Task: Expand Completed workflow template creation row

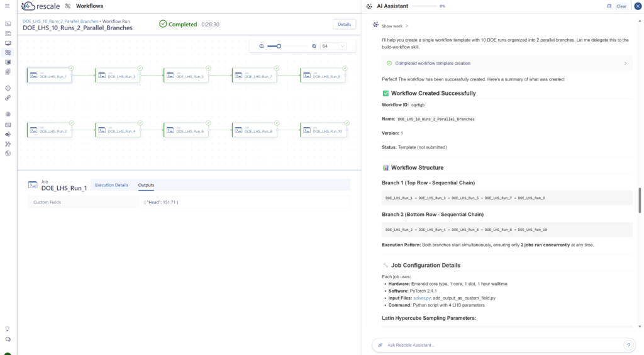Action: point(507,64)
